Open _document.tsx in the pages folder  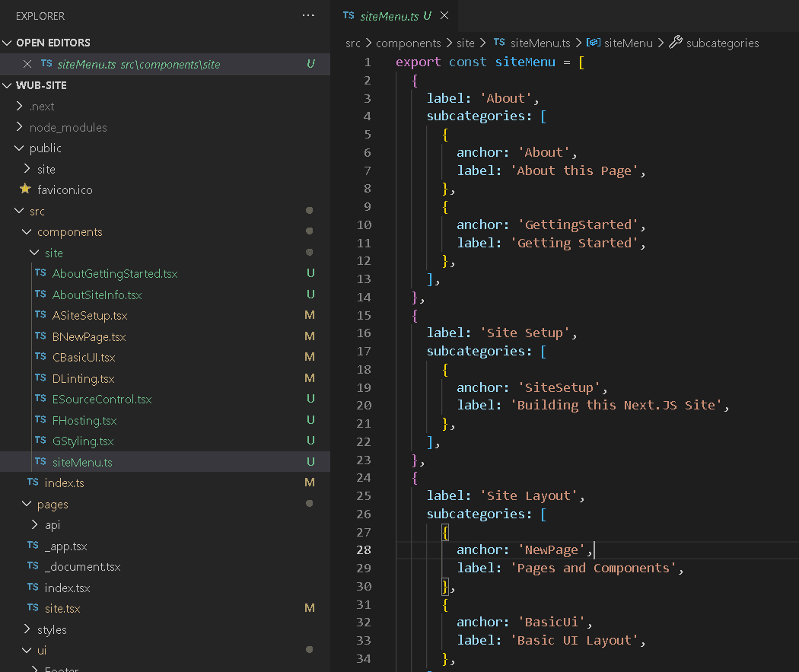tap(82, 567)
